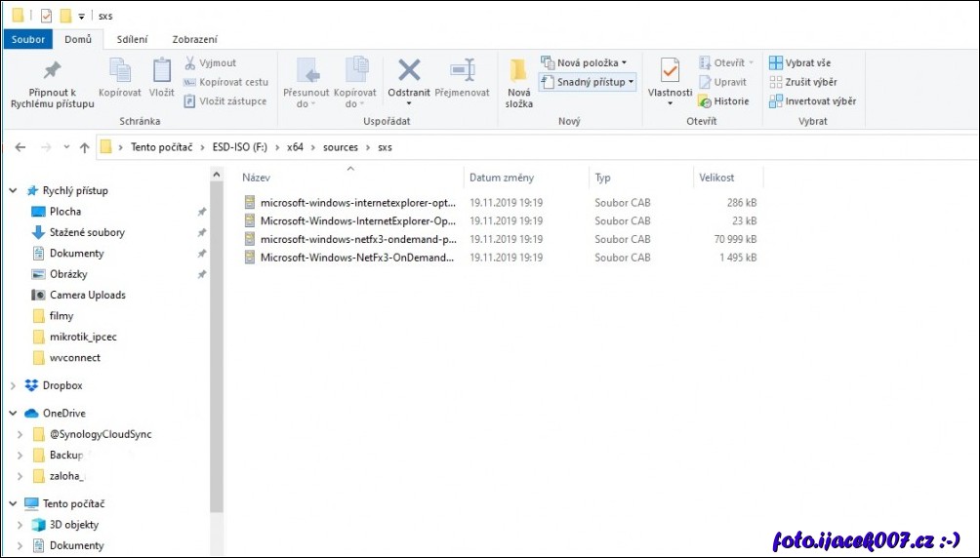This screenshot has width=980, height=558.
Task: Open the Snadný přístup dropdown
Action: tap(589, 82)
